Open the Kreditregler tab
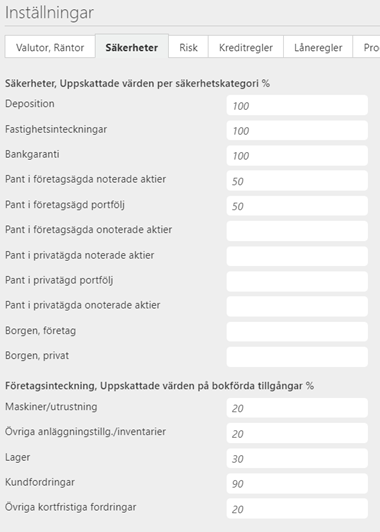Image resolution: width=380 pixels, height=532 pixels. tap(246, 47)
